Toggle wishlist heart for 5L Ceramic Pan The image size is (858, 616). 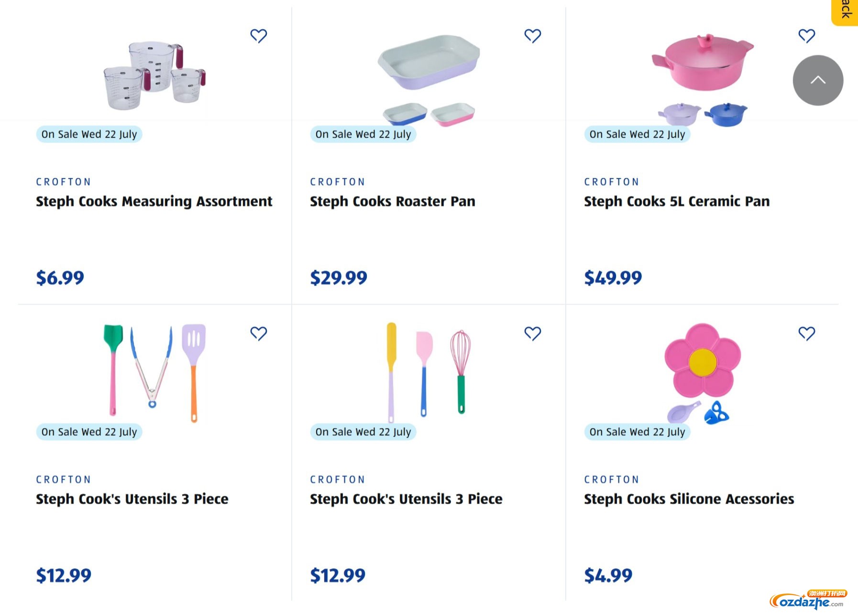pos(807,36)
